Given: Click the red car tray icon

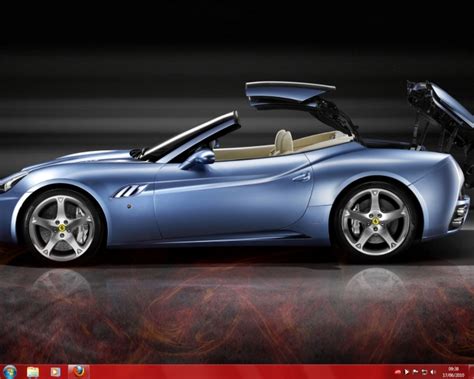Looking at the screenshot, I should [x=398, y=372].
